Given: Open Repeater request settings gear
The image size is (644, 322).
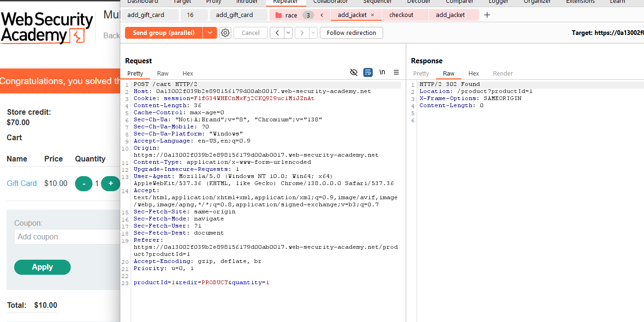Looking at the screenshot, I should (226, 33).
